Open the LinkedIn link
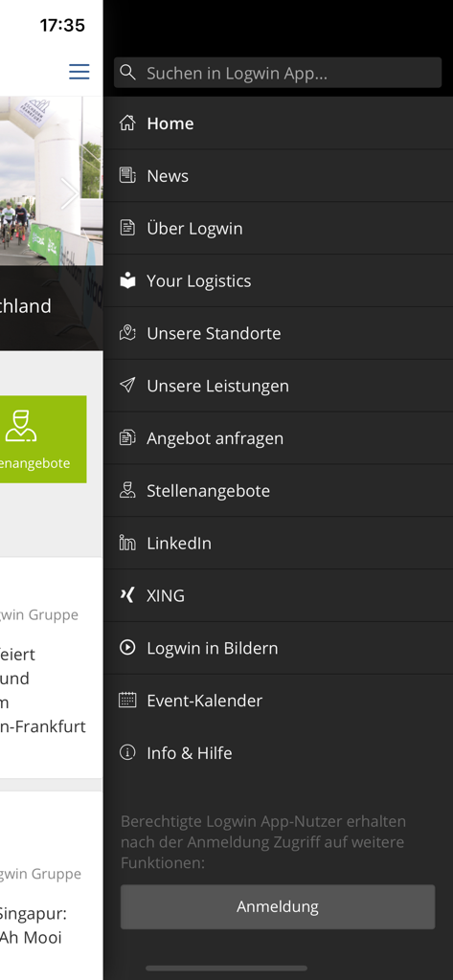This screenshot has height=980, width=453. coord(278,544)
